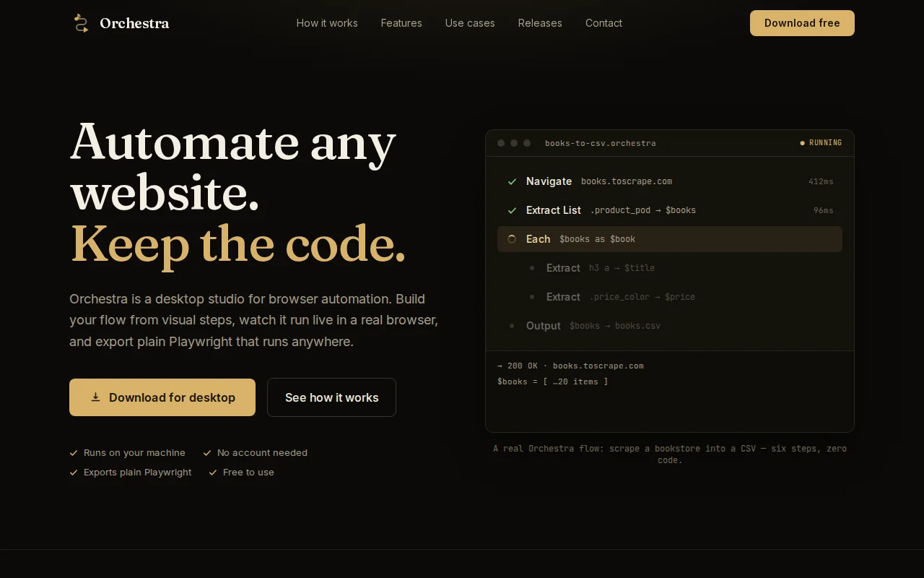Screen dimensions: 924x578
Task: Click Download for desktop button
Action: [162, 397]
